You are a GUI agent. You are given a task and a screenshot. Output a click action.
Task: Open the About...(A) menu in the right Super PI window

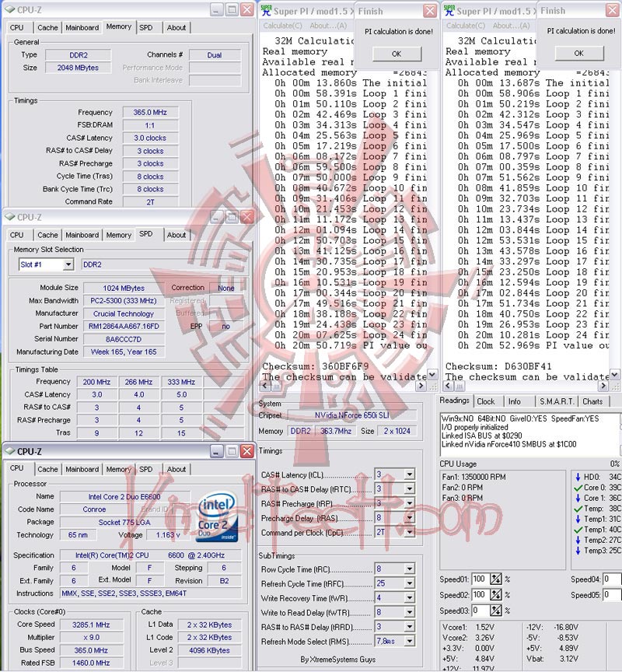coord(511,26)
